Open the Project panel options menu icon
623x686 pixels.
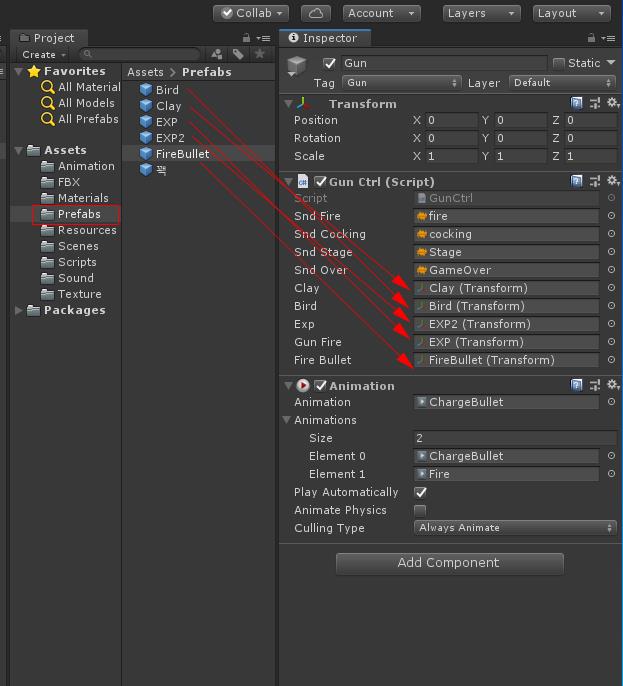[263, 38]
